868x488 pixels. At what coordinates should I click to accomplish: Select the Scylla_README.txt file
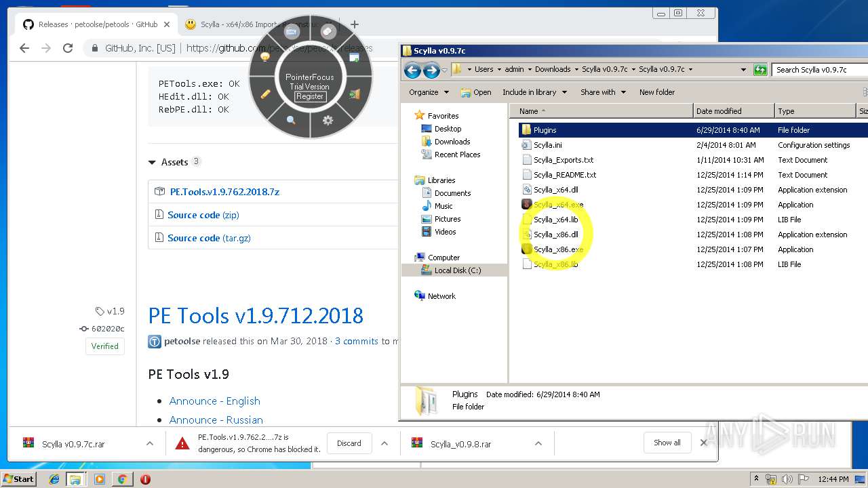[564, 175]
